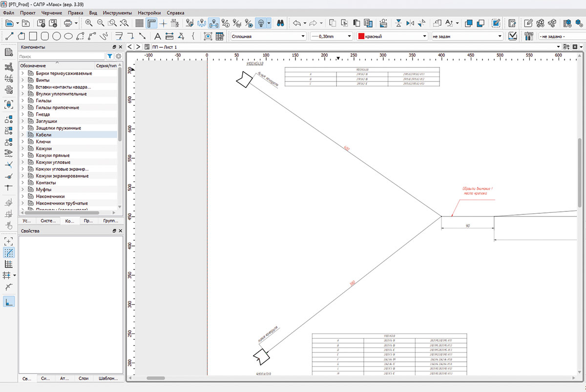The height and width of the screenshot is (392, 586).
Task: Toggle the filter icon in Компоненты panel
Action: click(x=110, y=57)
